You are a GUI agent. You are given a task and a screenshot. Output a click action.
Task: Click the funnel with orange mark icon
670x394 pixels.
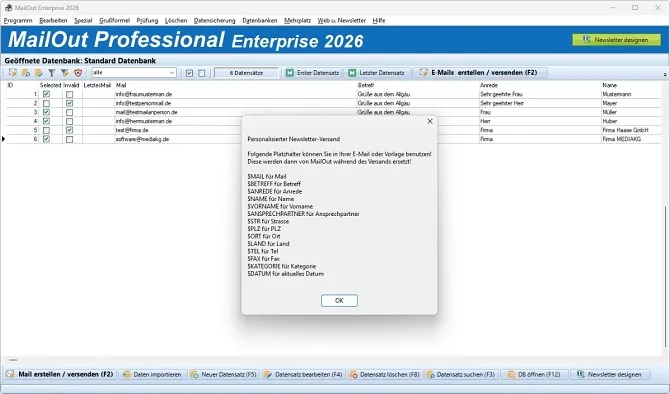coord(65,73)
